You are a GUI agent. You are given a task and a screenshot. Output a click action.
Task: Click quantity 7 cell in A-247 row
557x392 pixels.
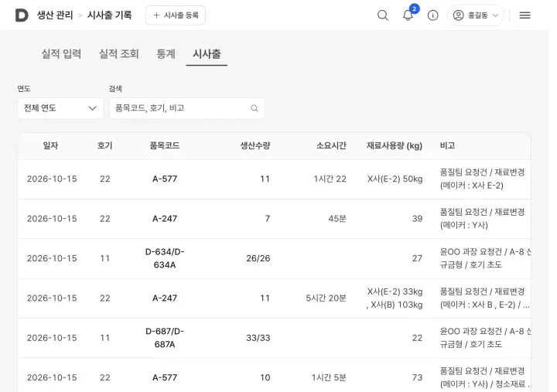click(x=268, y=219)
